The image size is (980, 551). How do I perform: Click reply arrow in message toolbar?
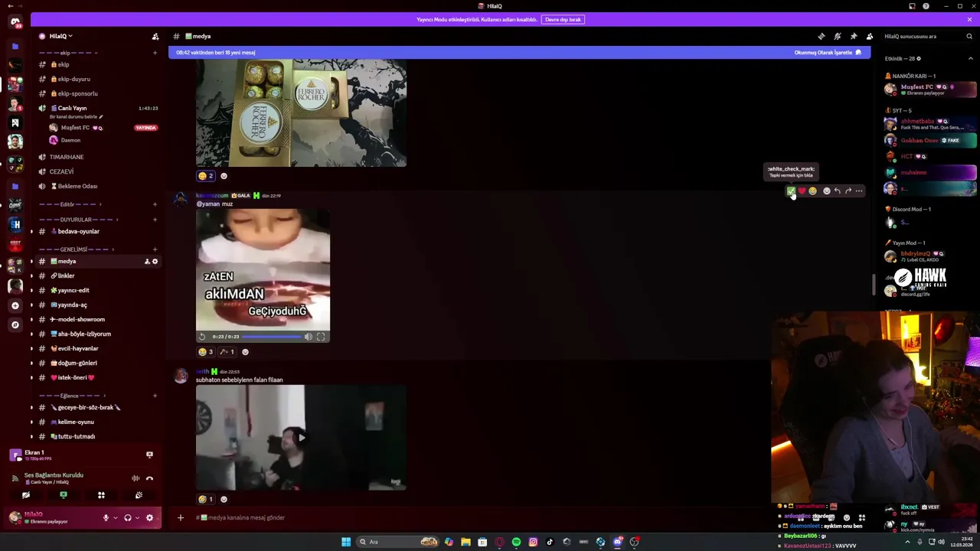pos(838,191)
